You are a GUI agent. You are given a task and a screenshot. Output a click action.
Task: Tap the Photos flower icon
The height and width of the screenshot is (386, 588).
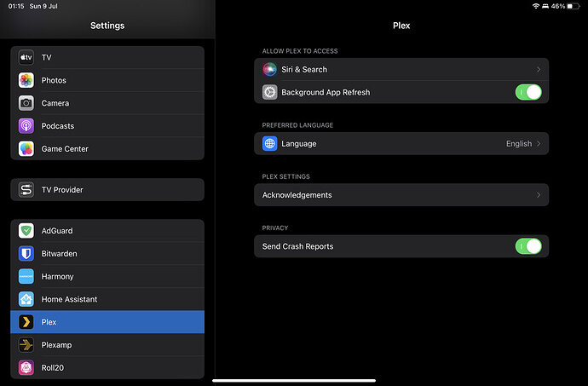coord(26,80)
